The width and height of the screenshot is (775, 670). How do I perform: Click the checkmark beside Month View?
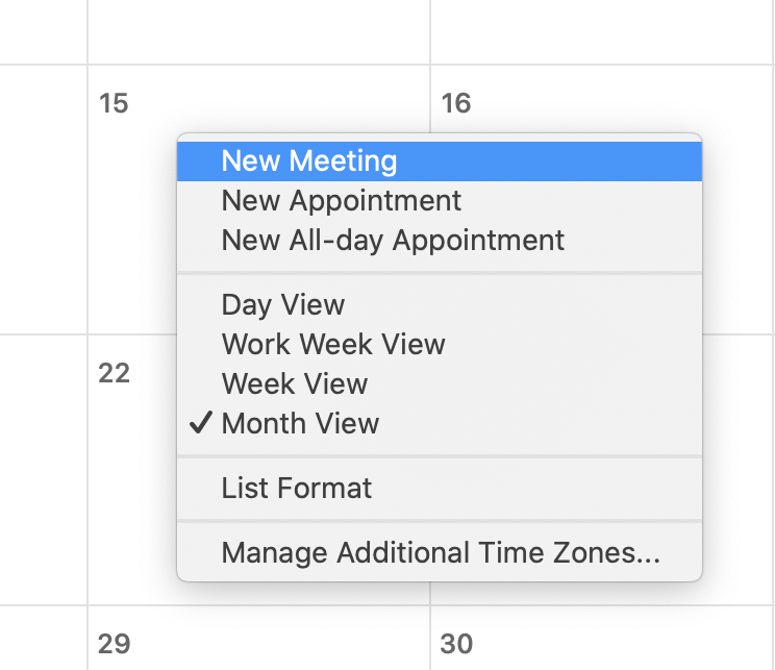[201, 424]
